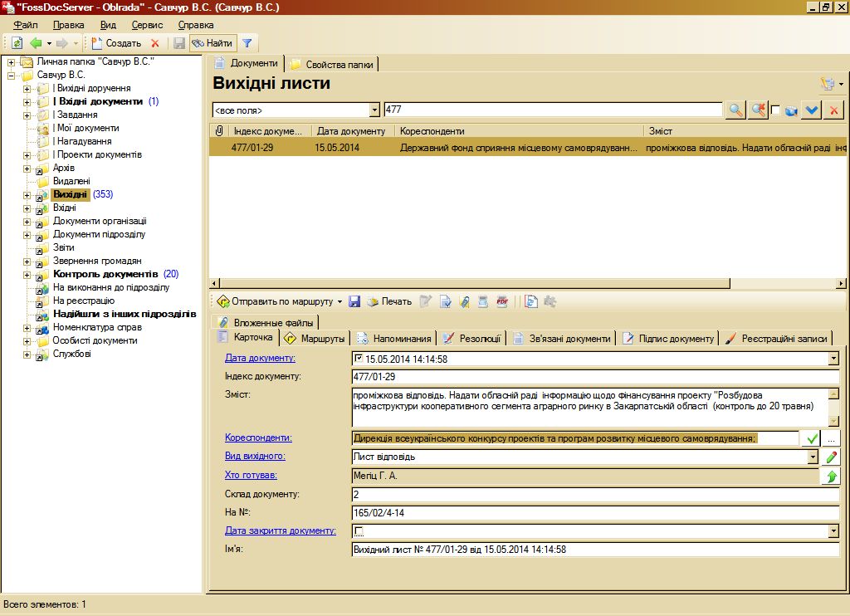The height and width of the screenshot is (616, 850).
Task: Open the Дата закриття документу date dropdown
Action: (x=833, y=530)
